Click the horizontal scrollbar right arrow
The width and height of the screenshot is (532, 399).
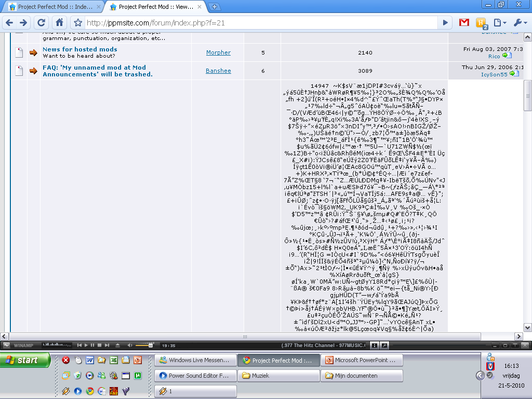(519, 337)
